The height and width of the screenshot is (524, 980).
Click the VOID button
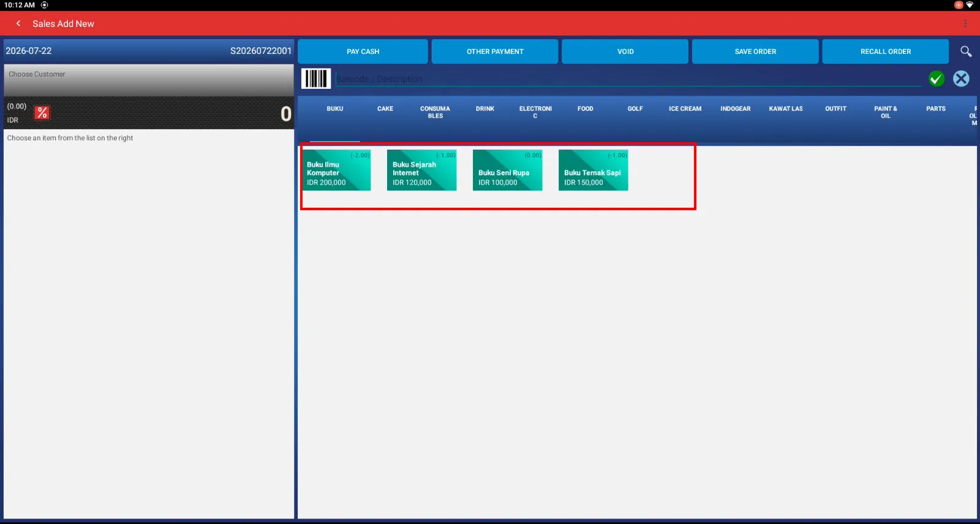[625, 51]
